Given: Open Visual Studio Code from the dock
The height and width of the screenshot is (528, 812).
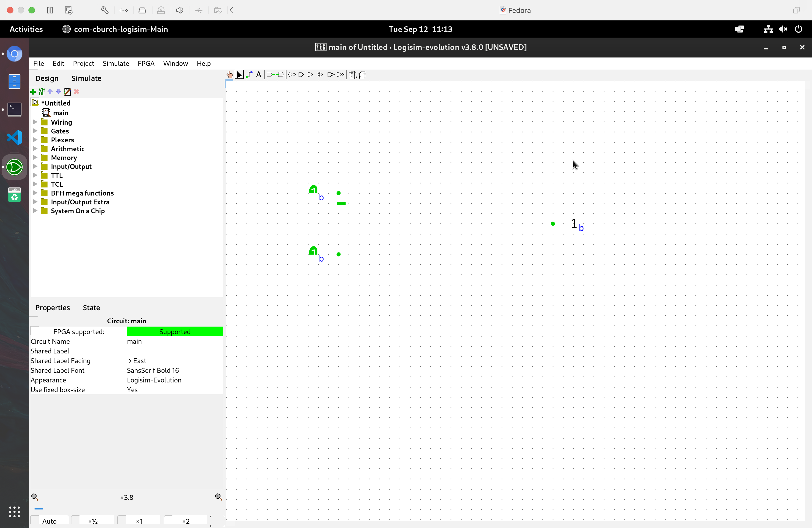Looking at the screenshot, I should pyautogui.click(x=14, y=137).
